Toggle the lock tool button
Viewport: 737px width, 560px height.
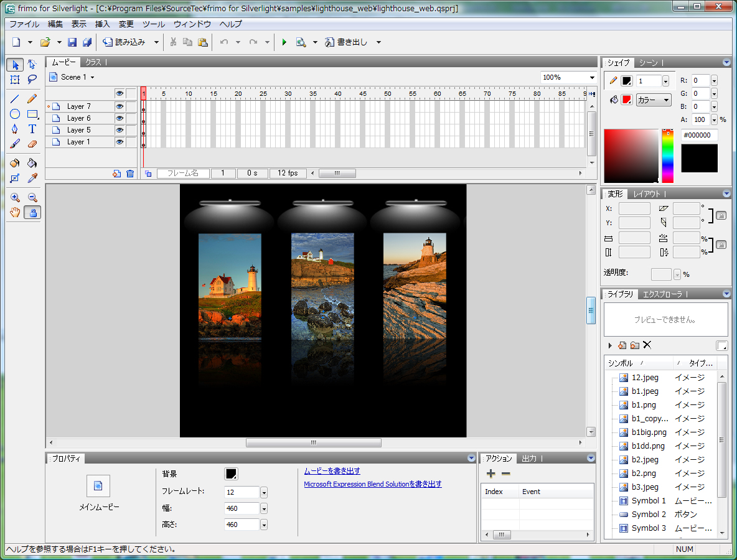pos(32,212)
